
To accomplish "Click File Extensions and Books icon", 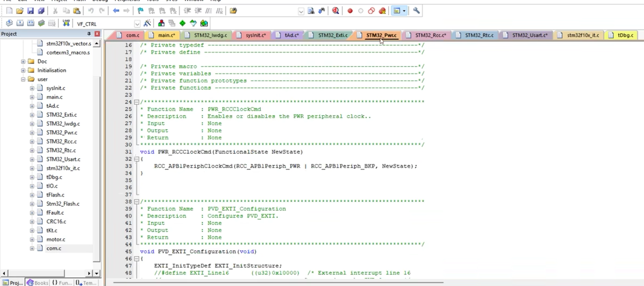I will [161, 23].
